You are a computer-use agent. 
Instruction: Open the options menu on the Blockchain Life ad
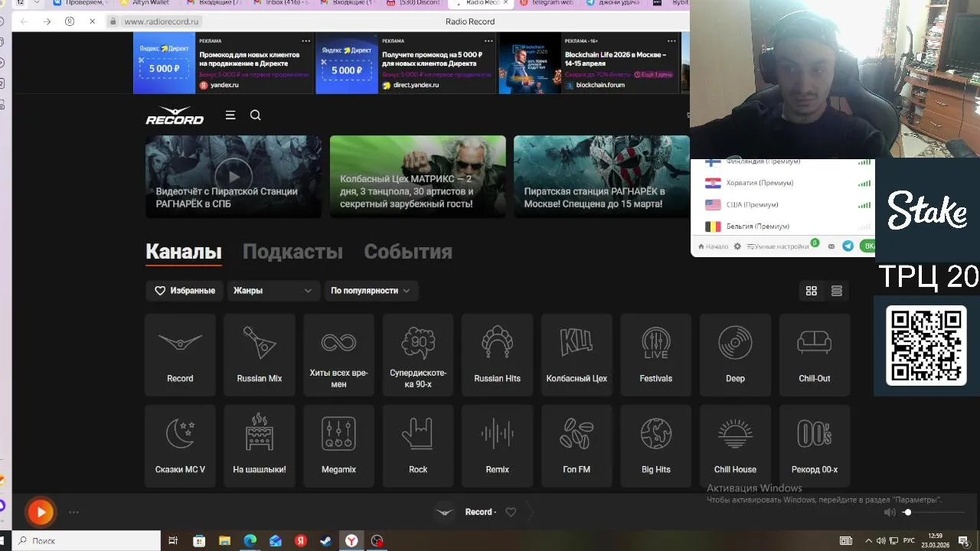click(x=671, y=41)
